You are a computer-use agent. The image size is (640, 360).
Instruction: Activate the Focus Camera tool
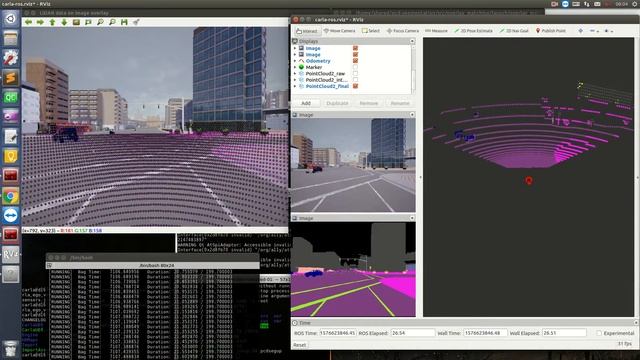(x=402, y=31)
